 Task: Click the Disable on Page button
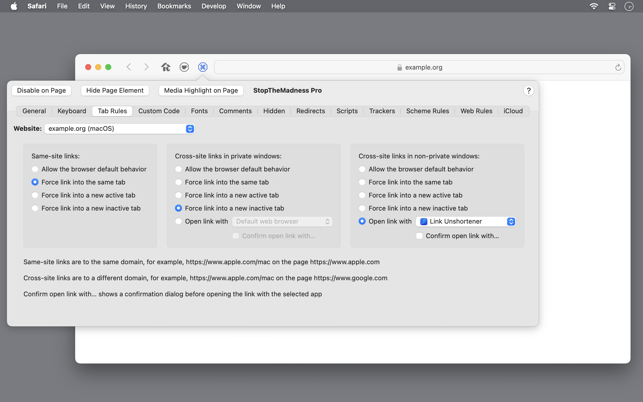click(41, 91)
